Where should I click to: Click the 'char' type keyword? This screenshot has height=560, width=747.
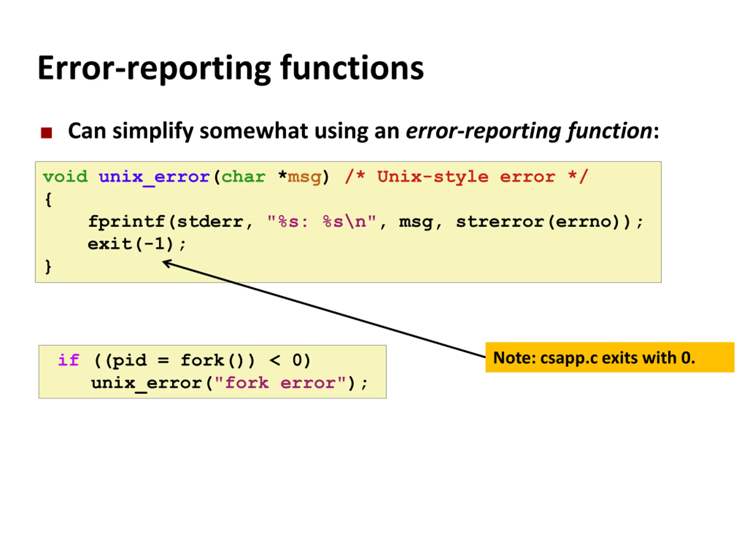click(x=243, y=177)
